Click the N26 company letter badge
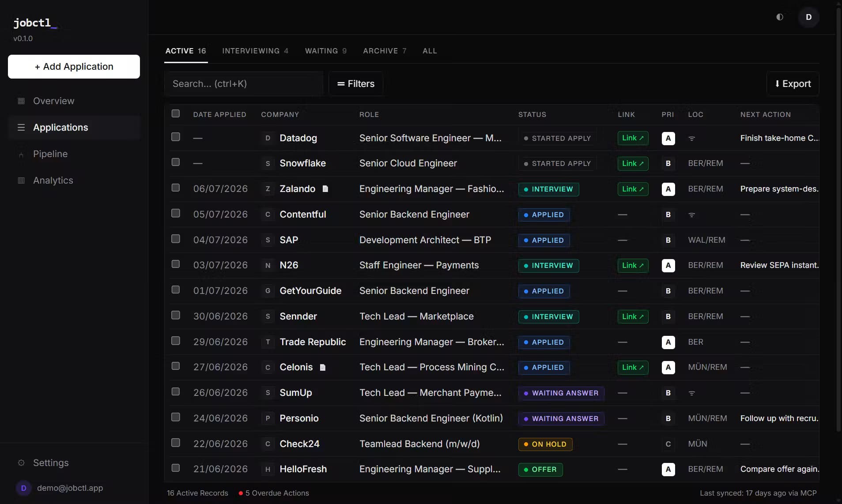This screenshot has height=504, width=842. pos(268,265)
